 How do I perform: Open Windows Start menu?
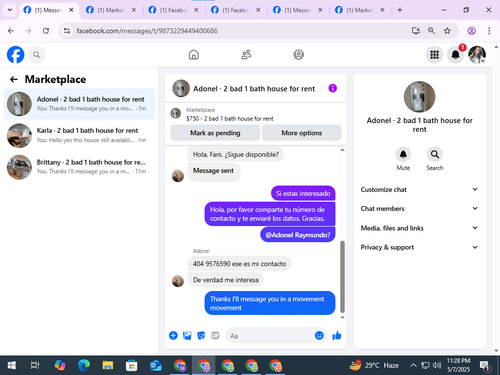point(11,366)
